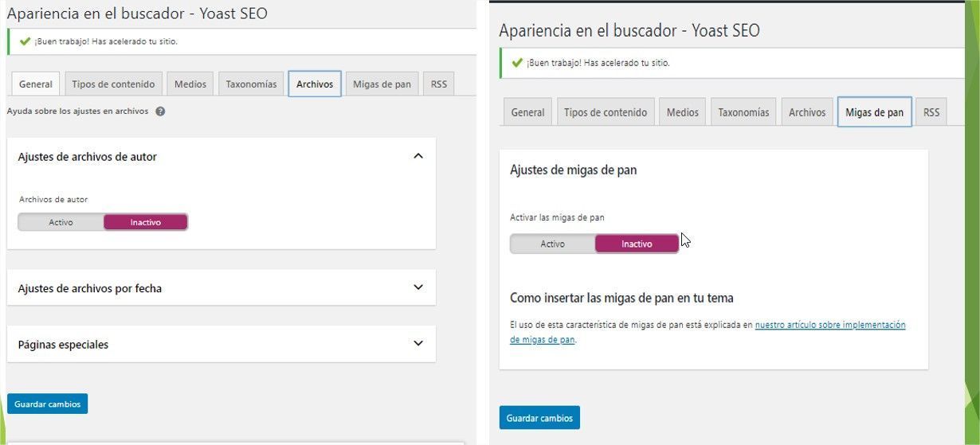Open the General tab in left window

point(36,84)
